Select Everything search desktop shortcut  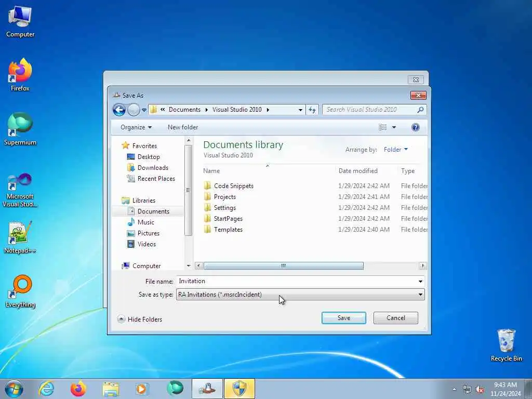tap(20, 291)
